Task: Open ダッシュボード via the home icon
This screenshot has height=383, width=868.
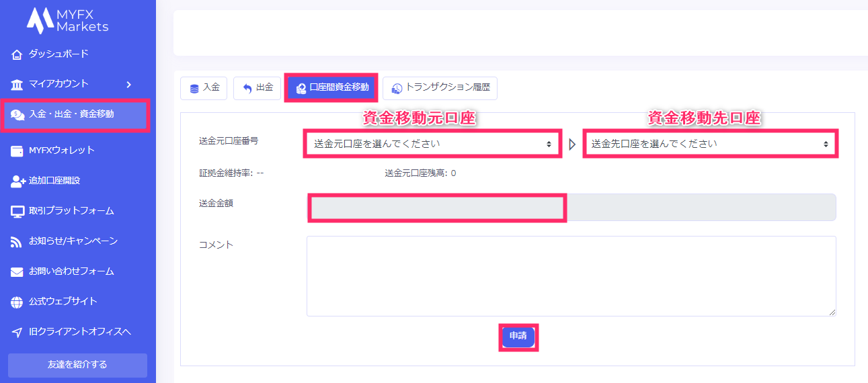Action: [17, 54]
